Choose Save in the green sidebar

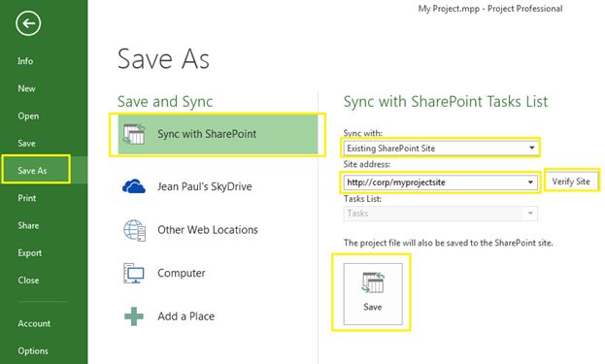[x=26, y=143]
